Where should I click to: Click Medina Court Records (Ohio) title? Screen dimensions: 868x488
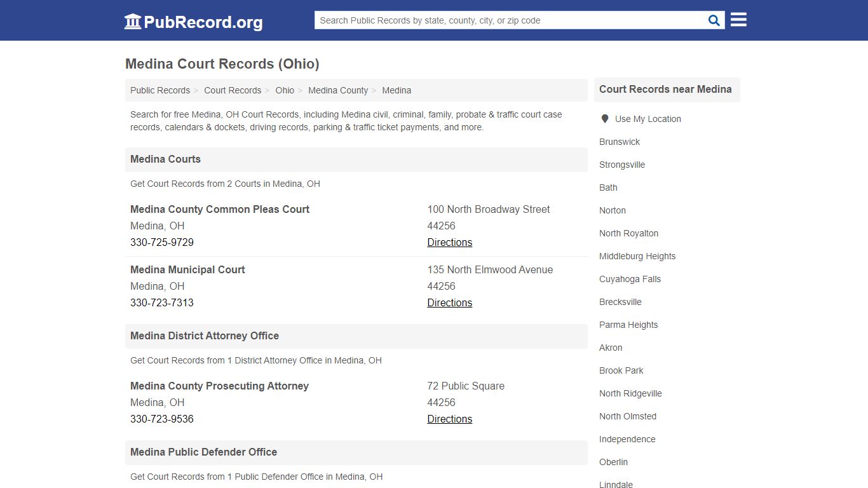(x=222, y=64)
